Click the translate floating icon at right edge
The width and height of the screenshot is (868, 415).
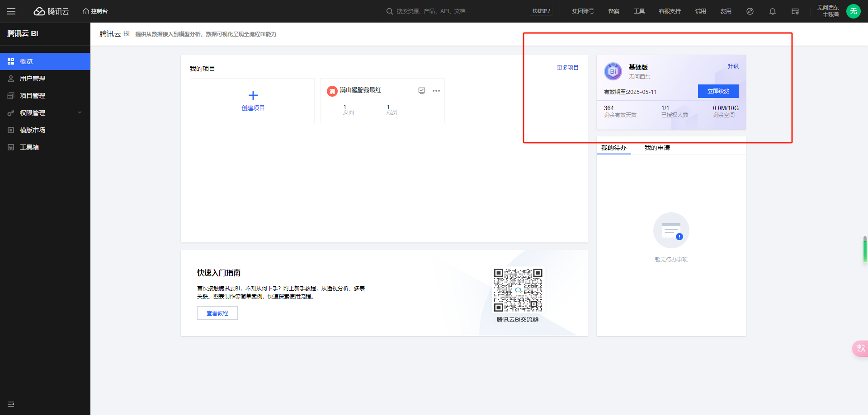tap(861, 349)
